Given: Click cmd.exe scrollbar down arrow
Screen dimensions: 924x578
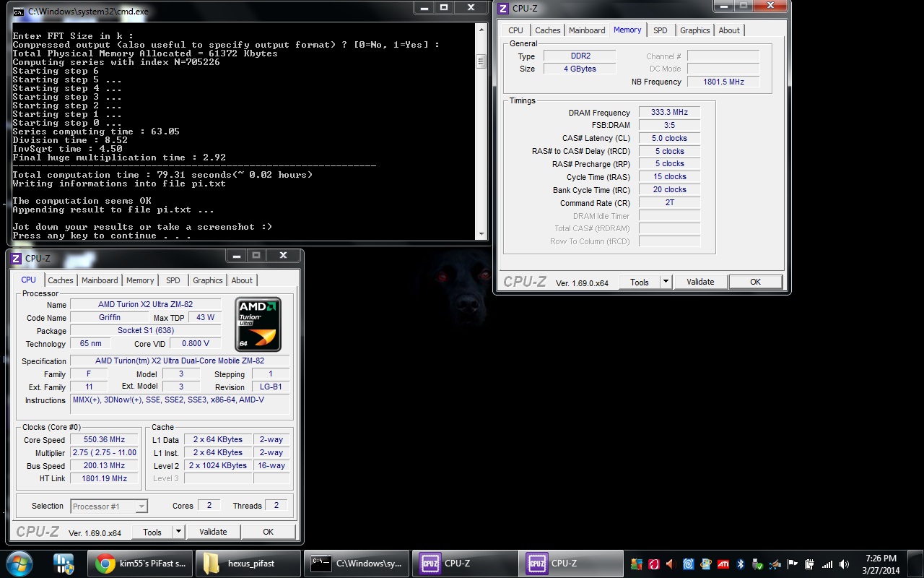Looking at the screenshot, I should [x=481, y=233].
